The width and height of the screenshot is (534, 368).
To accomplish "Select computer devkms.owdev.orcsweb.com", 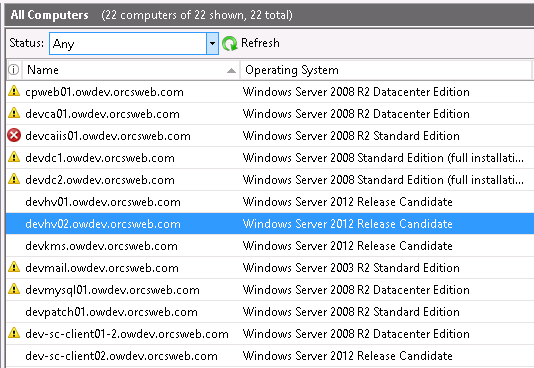I will [x=101, y=246].
